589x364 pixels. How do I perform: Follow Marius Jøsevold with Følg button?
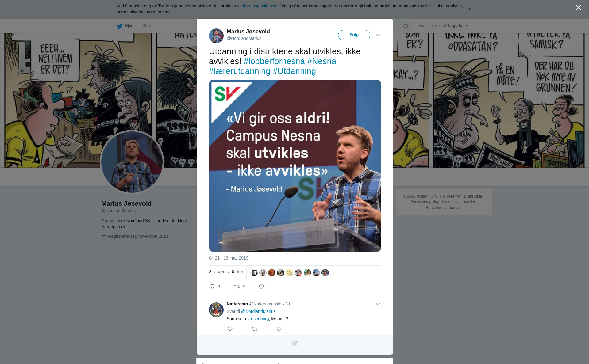click(354, 35)
